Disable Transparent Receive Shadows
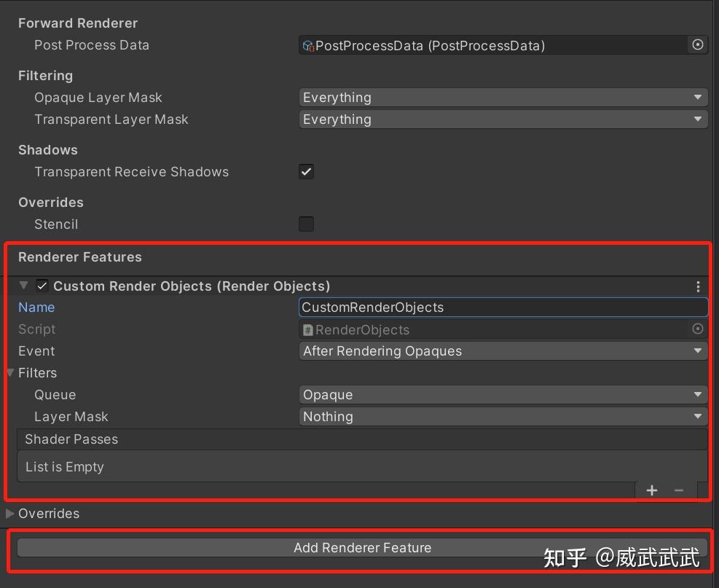Image resolution: width=719 pixels, height=588 pixels. [x=306, y=171]
